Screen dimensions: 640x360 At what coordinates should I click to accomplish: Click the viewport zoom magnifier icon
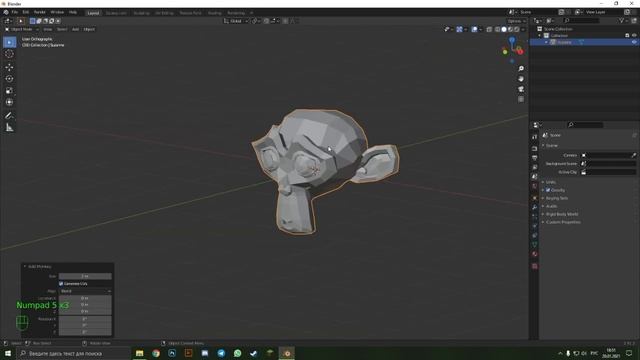coord(521,69)
